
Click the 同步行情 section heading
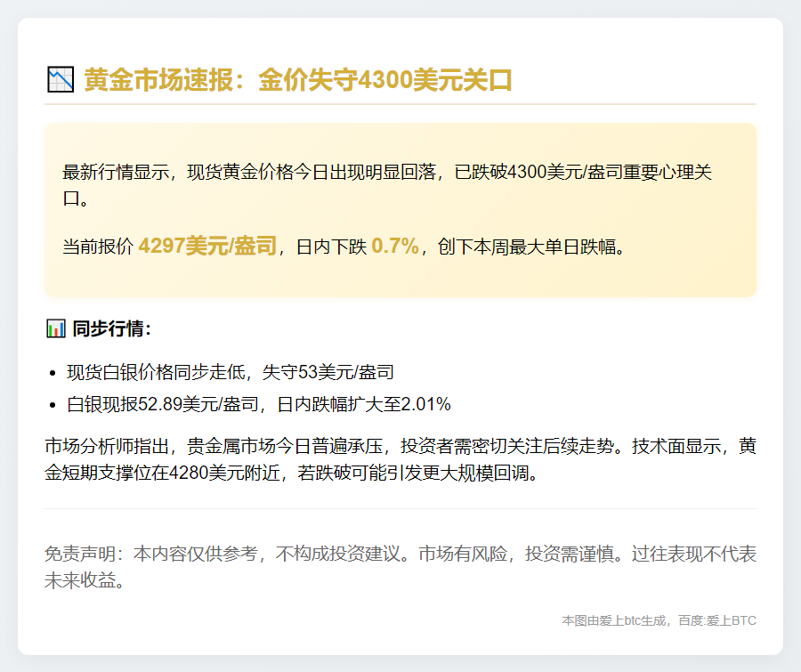pos(112,328)
